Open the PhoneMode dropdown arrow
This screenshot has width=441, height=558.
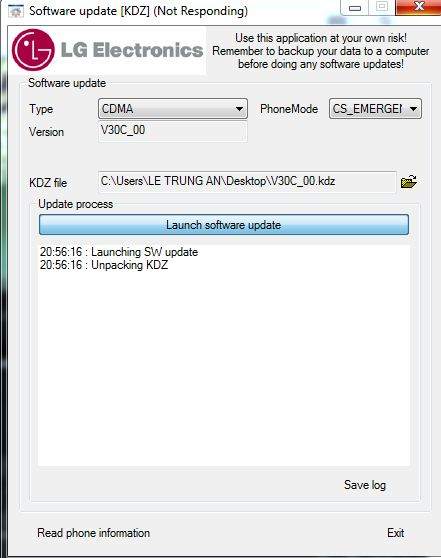click(413, 109)
